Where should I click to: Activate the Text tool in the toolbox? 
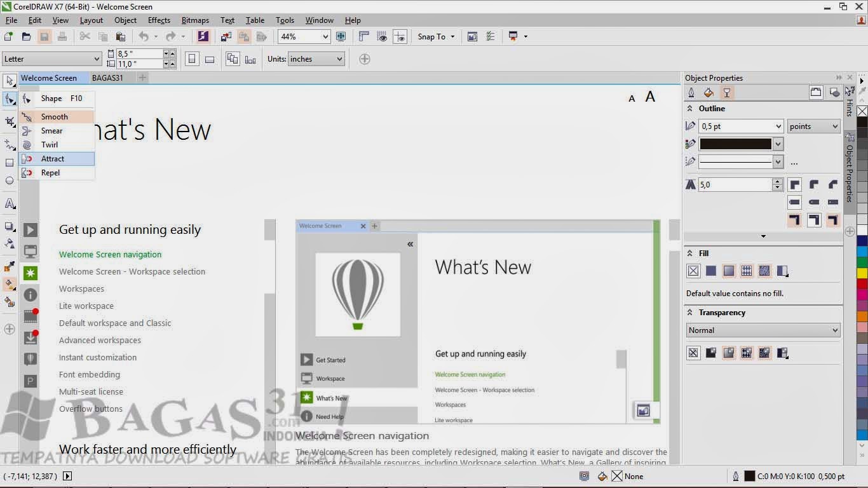pos(9,203)
